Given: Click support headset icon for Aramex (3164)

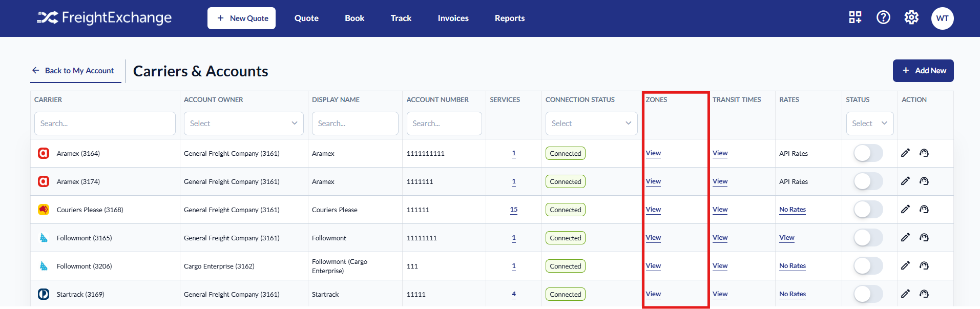Looking at the screenshot, I should coord(924,153).
